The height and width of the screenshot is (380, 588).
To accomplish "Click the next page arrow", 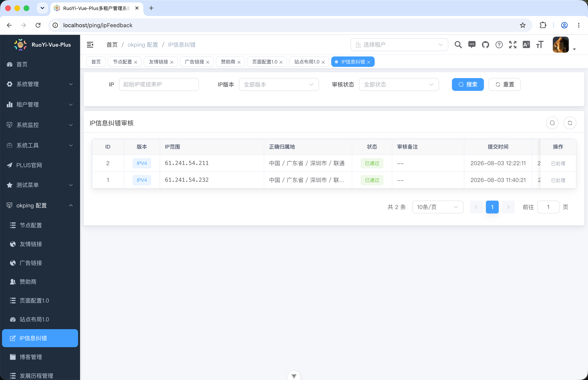I will tap(508, 207).
